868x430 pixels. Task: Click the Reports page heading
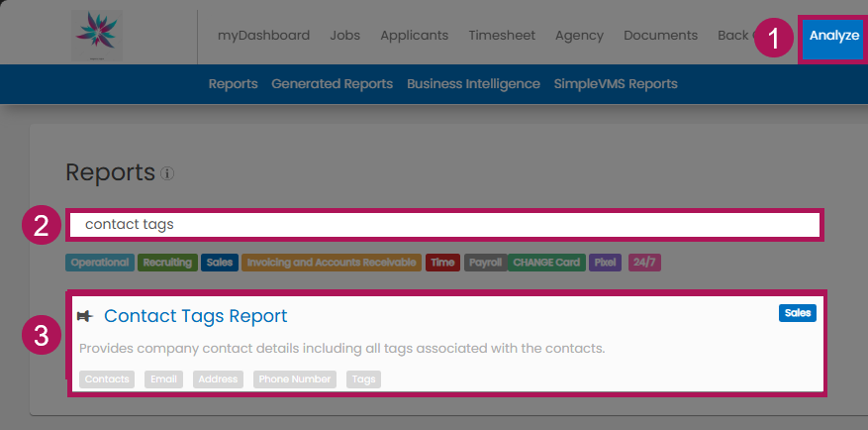(110, 172)
